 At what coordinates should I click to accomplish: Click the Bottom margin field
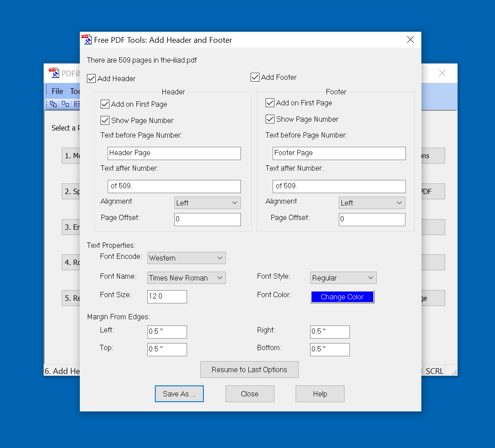pos(330,350)
